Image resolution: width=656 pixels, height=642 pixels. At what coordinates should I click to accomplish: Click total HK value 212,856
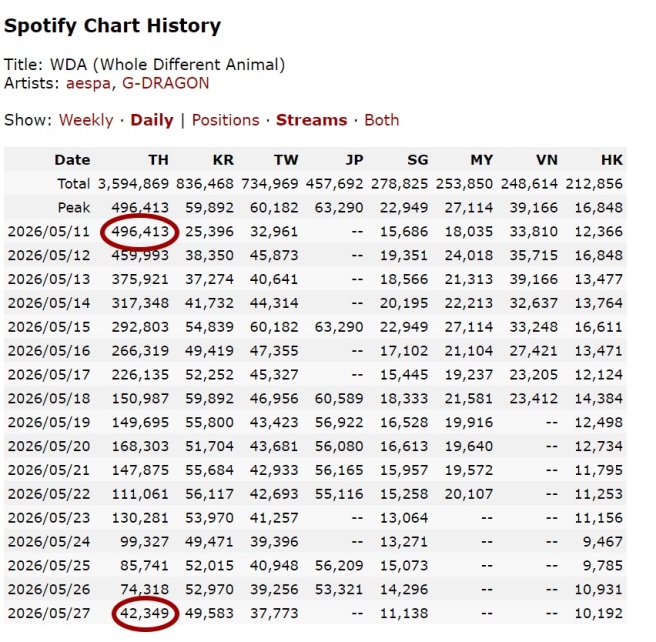(x=594, y=184)
